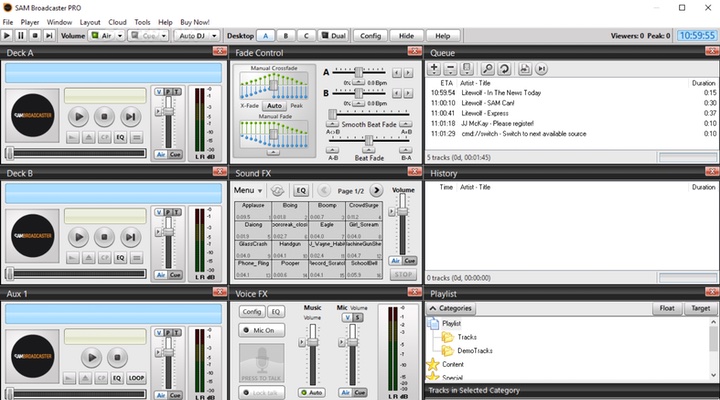Click the Sound FX STOP button

click(x=403, y=274)
